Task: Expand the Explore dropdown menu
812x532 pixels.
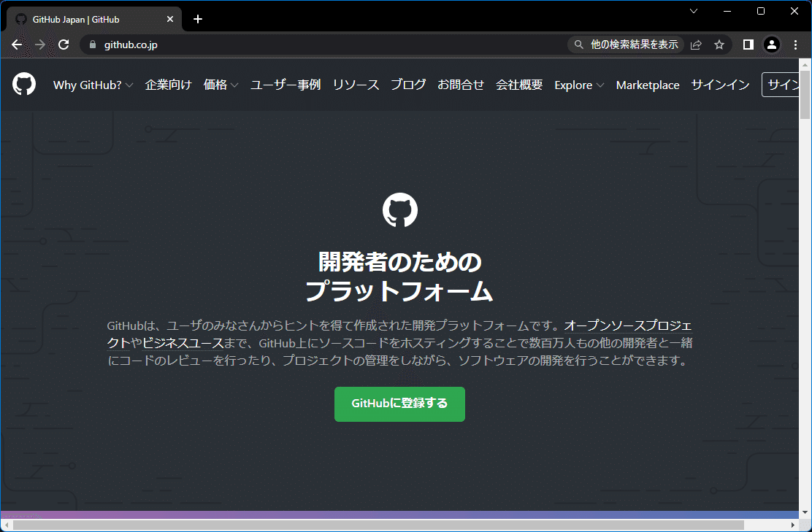Action: point(579,85)
